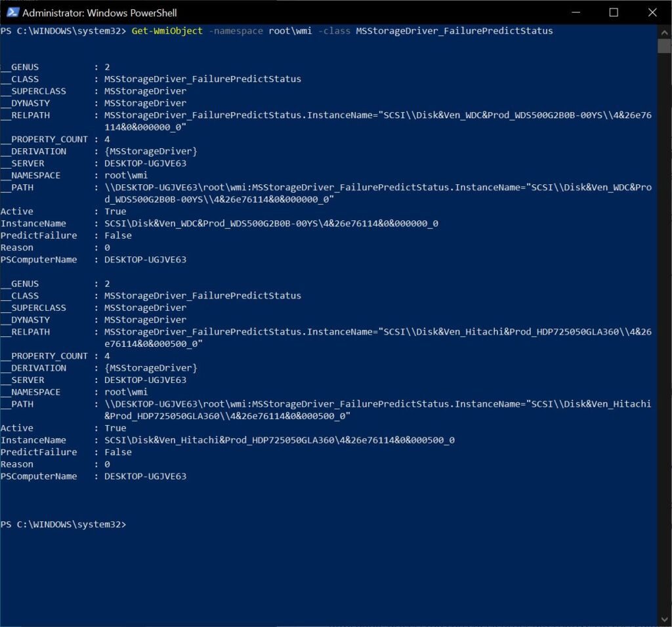Click the Hitachi disk's PredictFailure False value
672x627 pixels.
click(118, 452)
